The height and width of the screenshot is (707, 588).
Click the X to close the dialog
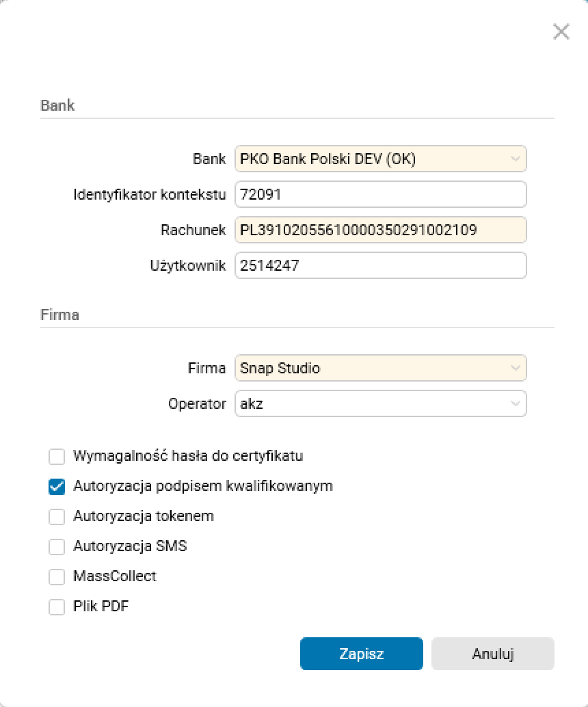tap(561, 31)
